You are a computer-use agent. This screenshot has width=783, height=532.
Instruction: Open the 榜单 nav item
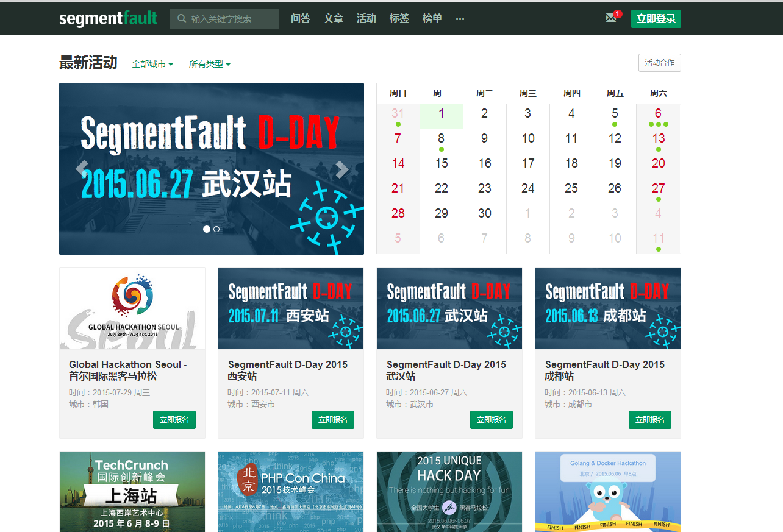432,19
